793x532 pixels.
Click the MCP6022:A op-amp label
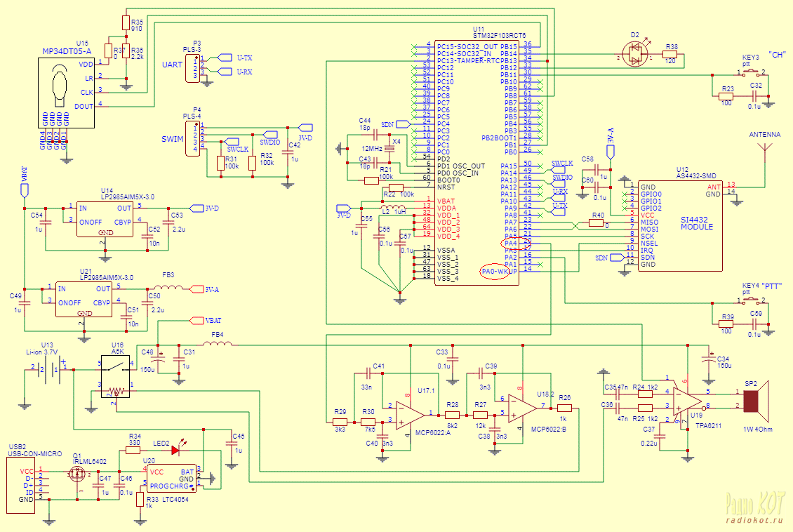[433, 433]
